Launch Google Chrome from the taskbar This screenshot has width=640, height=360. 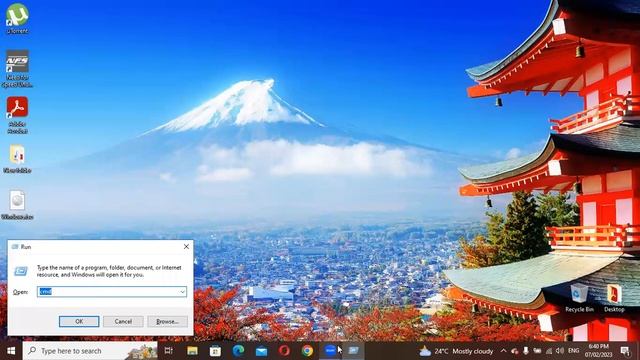307,351
